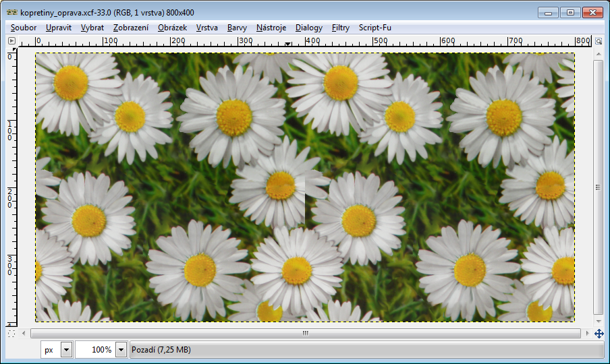Image resolution: width=610 pixels, height=364 pixels.
Task: Open the Nástroje menu
Action: tap(271, 28)
